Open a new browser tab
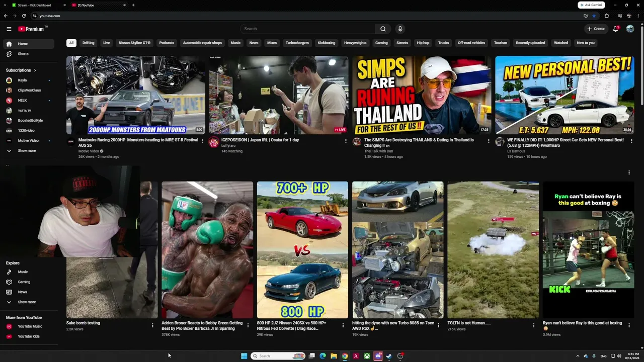This screenshot has width=644, height=362. [x=133, y=5]
